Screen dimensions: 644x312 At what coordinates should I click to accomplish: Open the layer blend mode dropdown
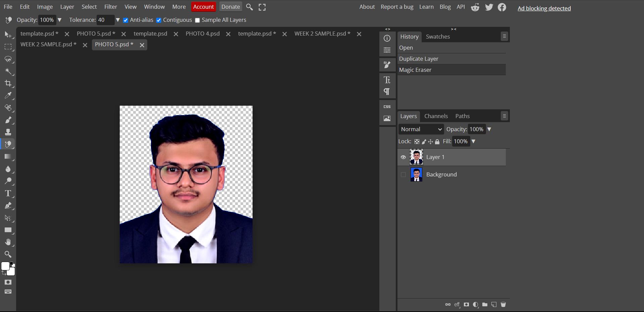pos(421,129)
